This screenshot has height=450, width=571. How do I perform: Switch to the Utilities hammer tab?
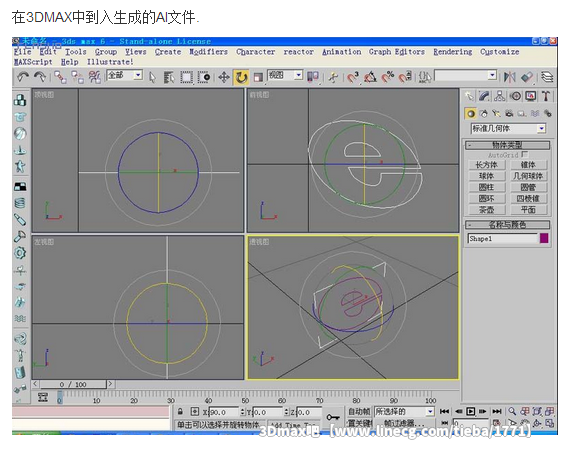546,96
